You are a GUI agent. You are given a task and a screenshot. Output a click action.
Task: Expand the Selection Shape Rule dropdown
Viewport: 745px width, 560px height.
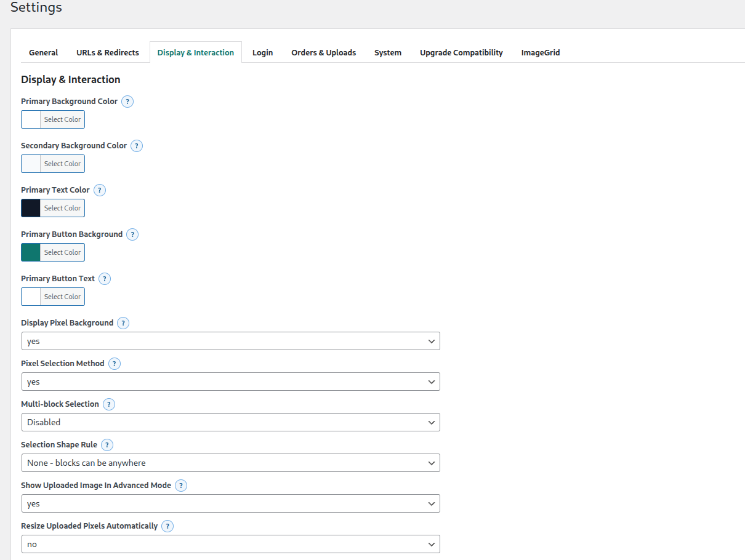230,463
